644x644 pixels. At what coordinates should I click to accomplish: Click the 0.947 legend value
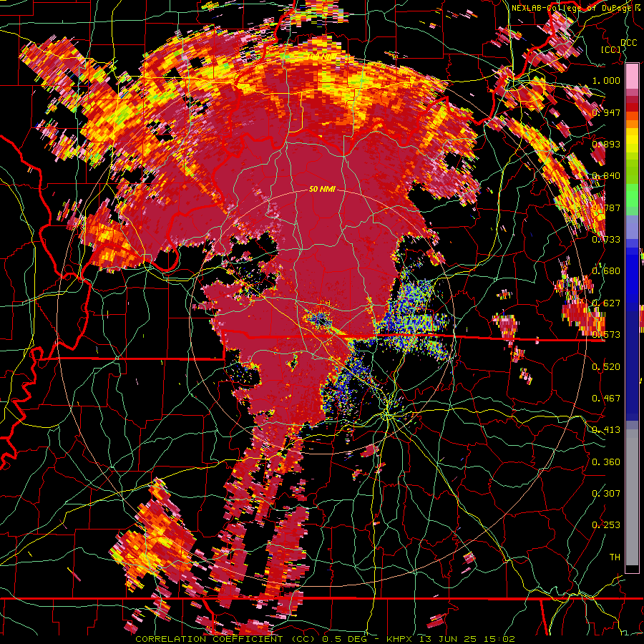tap(606, 112)
